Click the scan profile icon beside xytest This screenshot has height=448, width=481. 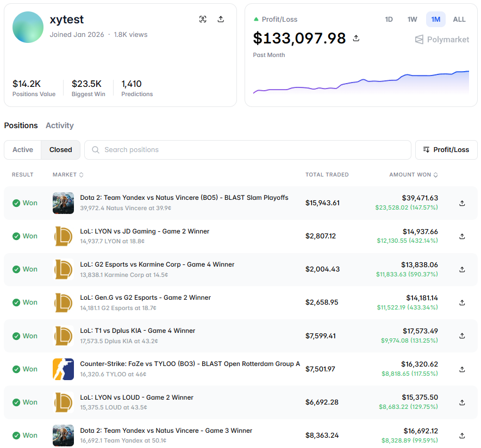(203, 20)
